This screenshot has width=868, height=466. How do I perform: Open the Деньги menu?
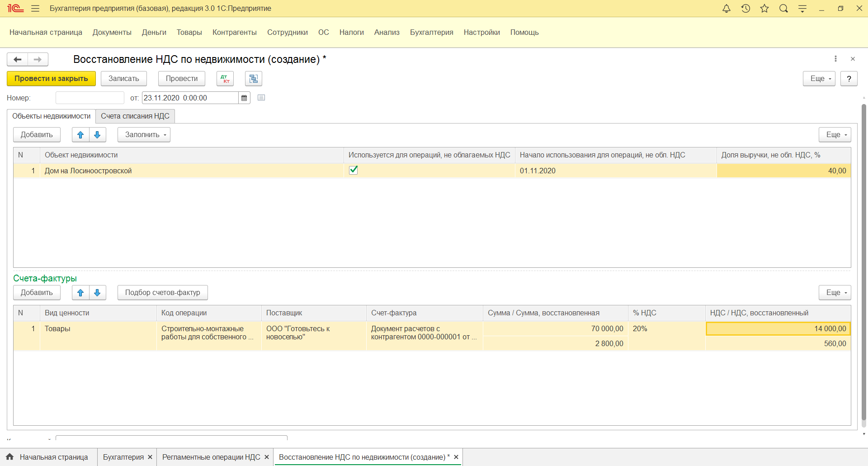point(154,33)
